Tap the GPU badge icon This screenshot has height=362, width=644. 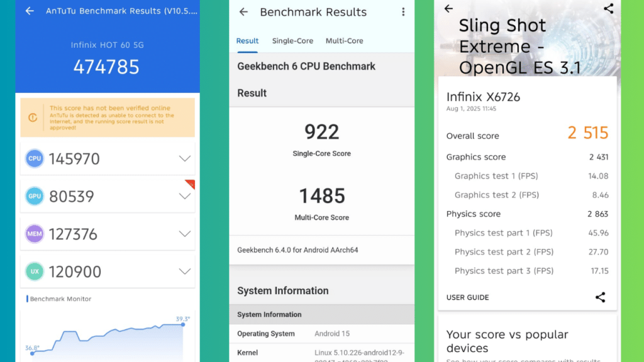click(x=35, y=196)
